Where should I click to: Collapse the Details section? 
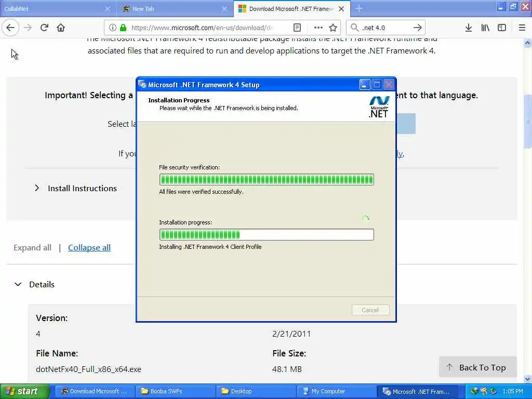coord(34,284)
